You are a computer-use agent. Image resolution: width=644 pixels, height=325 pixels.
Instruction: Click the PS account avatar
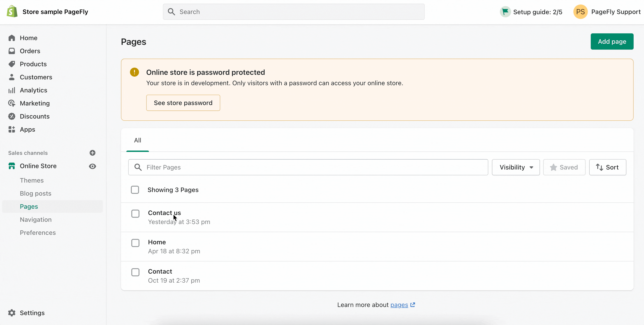click(580, 12)
